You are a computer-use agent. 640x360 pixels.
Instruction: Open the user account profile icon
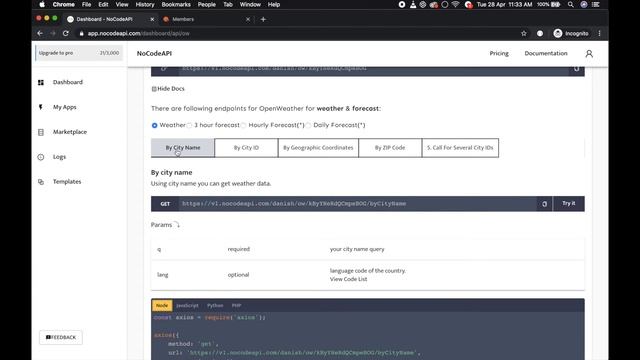click(589, 53)
